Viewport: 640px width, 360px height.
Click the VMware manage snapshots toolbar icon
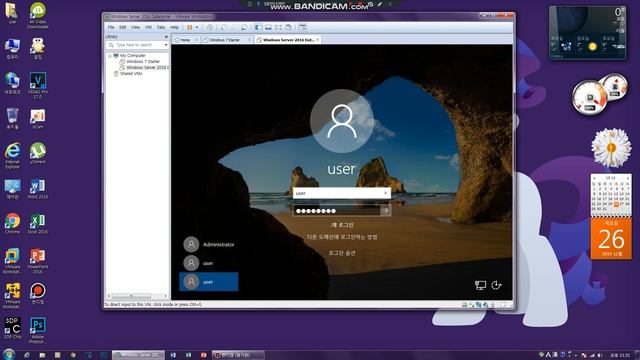(x=244, y=27)
